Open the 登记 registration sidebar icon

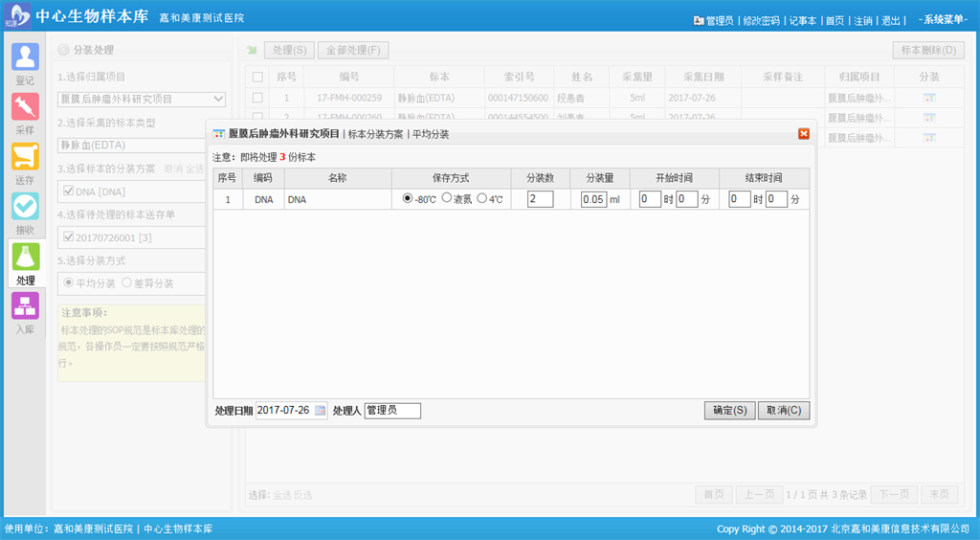coord(25,57)
